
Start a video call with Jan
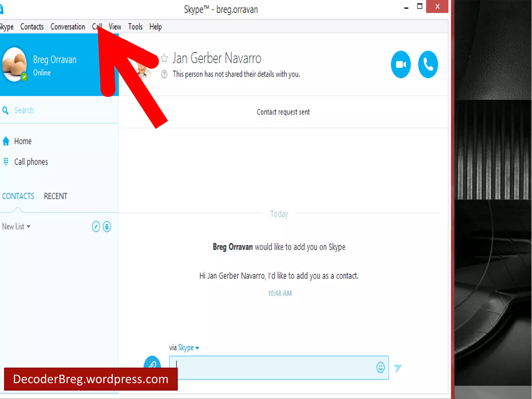pos(401,64)
